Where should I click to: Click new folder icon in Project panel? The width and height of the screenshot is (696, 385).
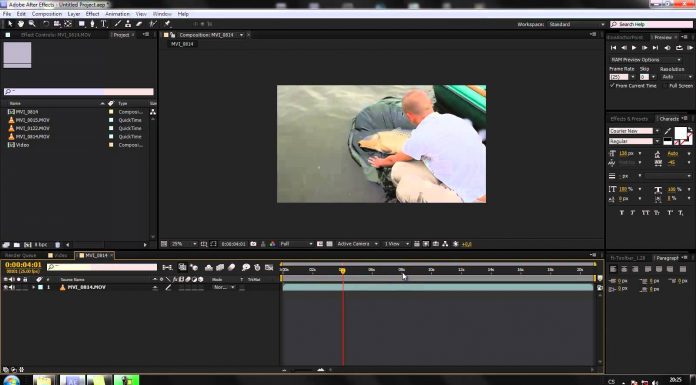(17, 245)
